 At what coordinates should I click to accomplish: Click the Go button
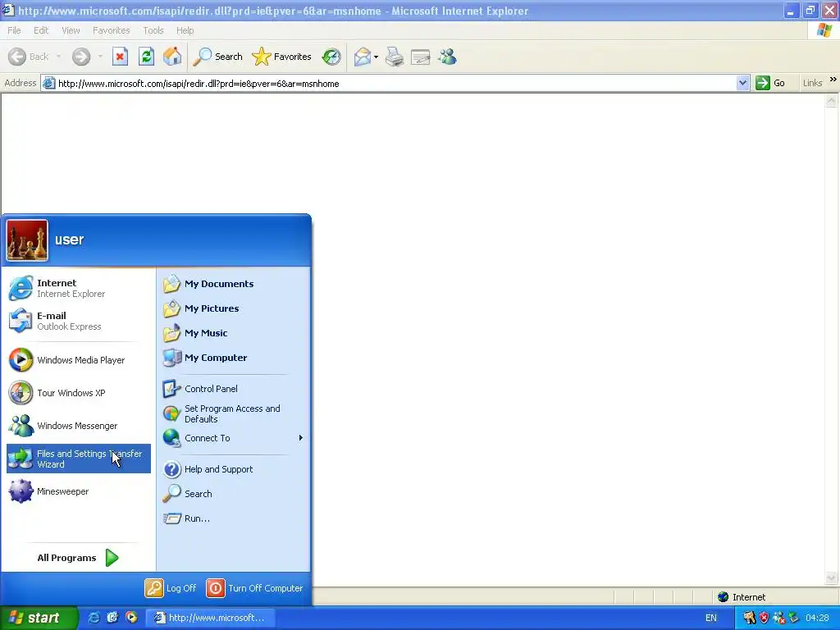coord(770,83)
